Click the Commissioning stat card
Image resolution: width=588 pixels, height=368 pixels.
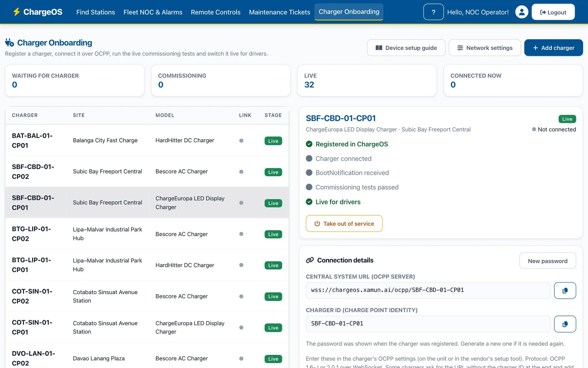click(221, 80)
